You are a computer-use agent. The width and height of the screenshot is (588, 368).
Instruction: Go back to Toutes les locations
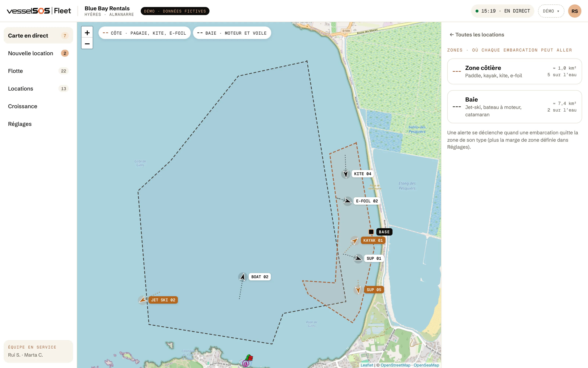(x=477, y=35)
